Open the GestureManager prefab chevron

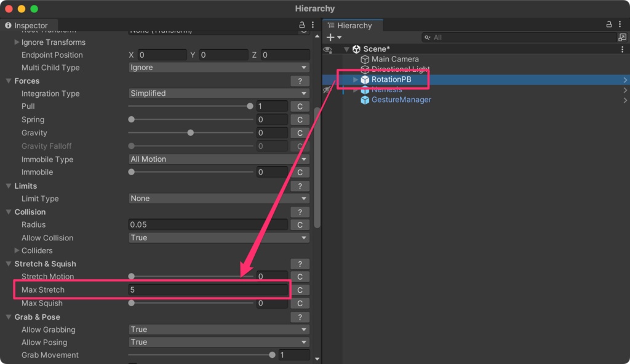[x=625, y=100]
